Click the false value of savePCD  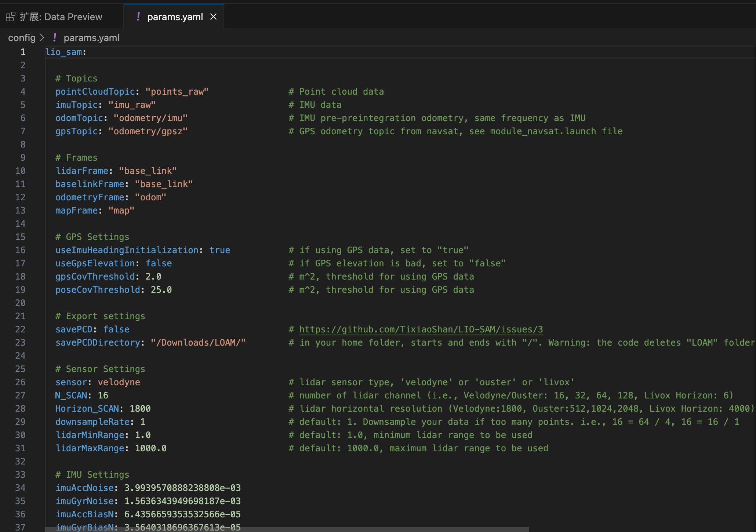point(116,329)
